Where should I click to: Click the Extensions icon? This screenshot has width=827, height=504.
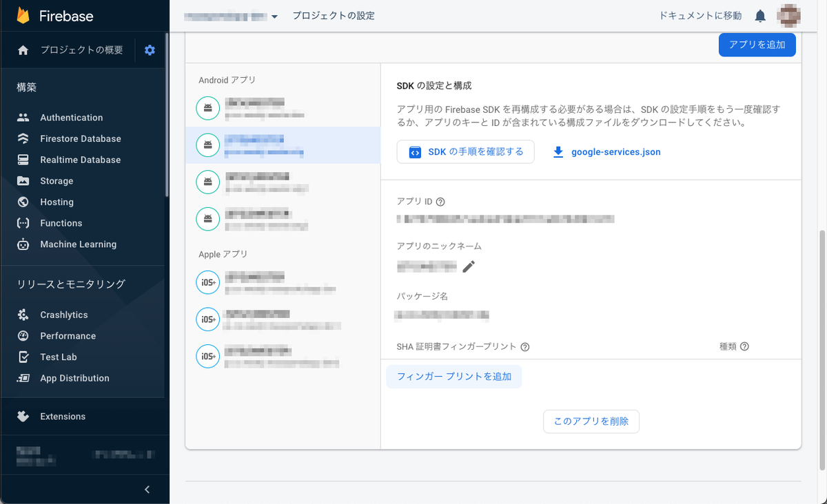23,417
